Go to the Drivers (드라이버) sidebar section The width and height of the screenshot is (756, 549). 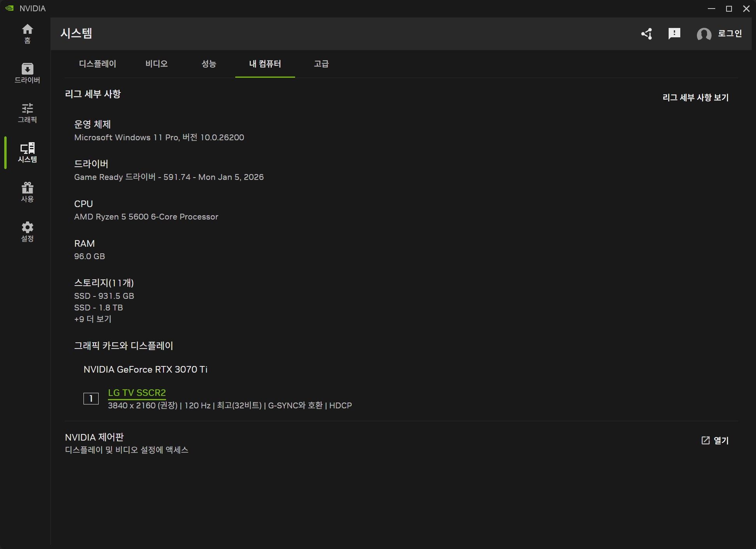(x=27, y=73)
